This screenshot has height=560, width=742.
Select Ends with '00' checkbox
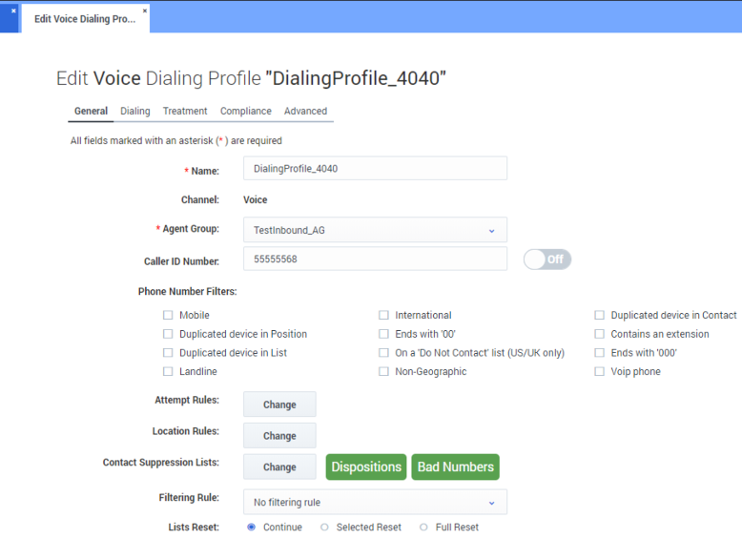tap(383, 335)
